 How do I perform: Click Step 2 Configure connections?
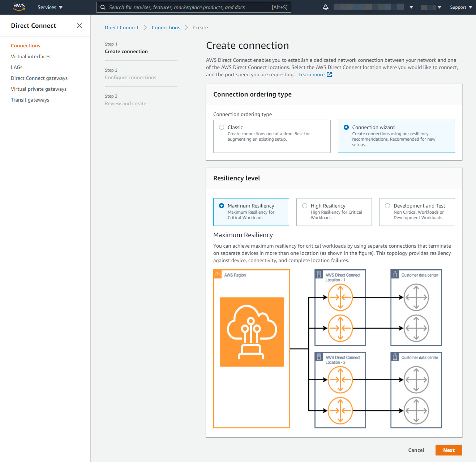(x=130, y=77)
